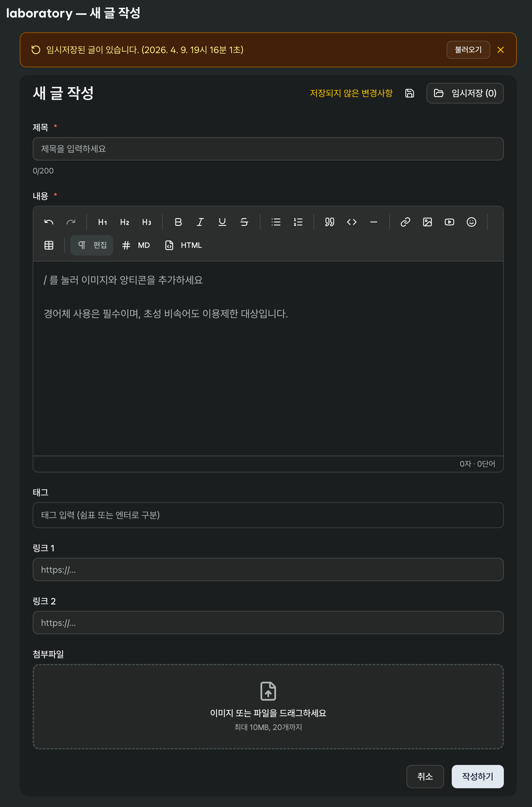
Task: Click the 저장되지 않은 변경사항 status text
Action: click(x=351, y=93)
